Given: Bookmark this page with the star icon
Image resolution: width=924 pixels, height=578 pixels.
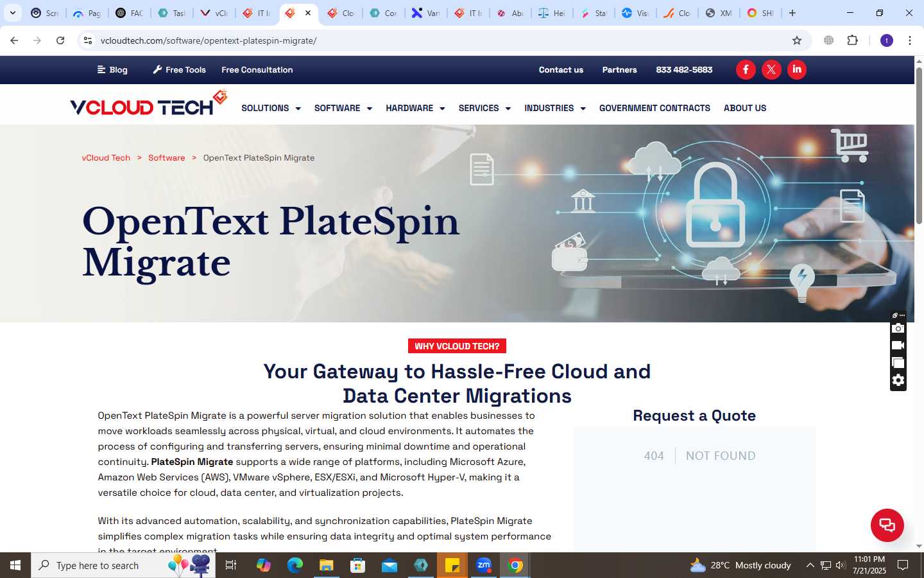Looking at the screenshot, I should pyautogui.click(x=797, y=40).
